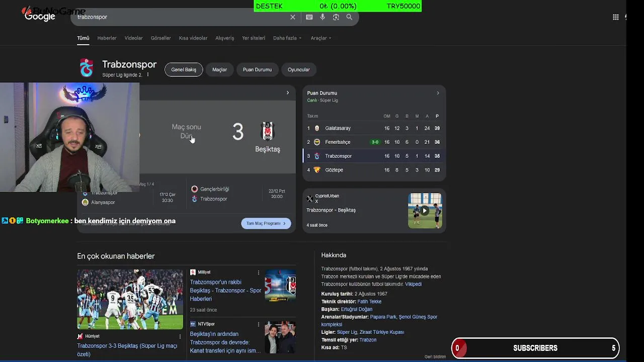The image size is (644, 362).
Task: Open the three-dot menu on Hürriyet article
Action: point(180,336)
